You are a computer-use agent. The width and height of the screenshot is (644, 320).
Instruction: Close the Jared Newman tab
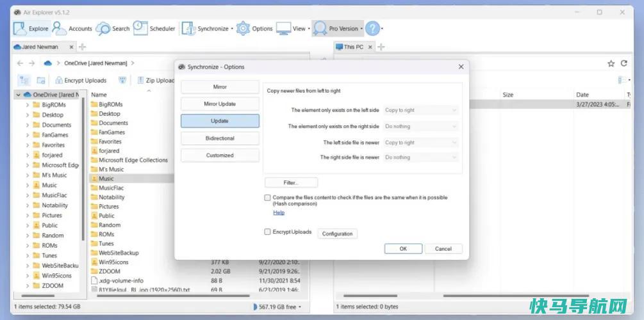pos(72,47)
